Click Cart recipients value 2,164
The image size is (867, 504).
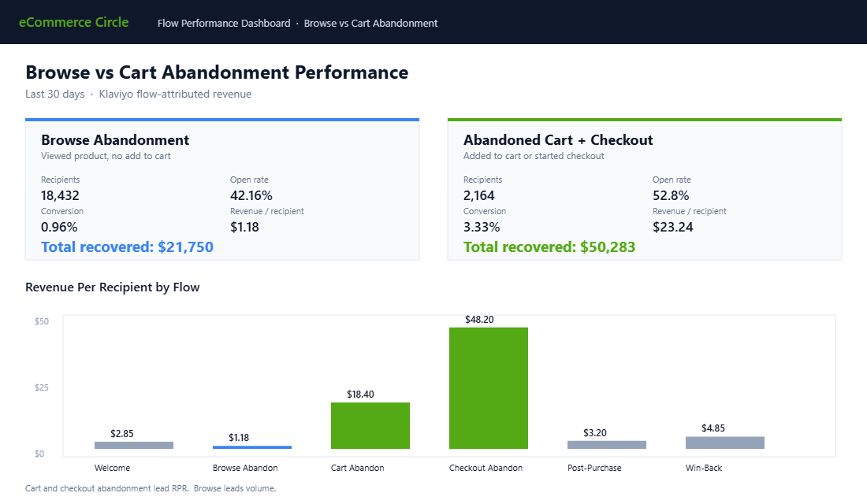tap(479, 195)
